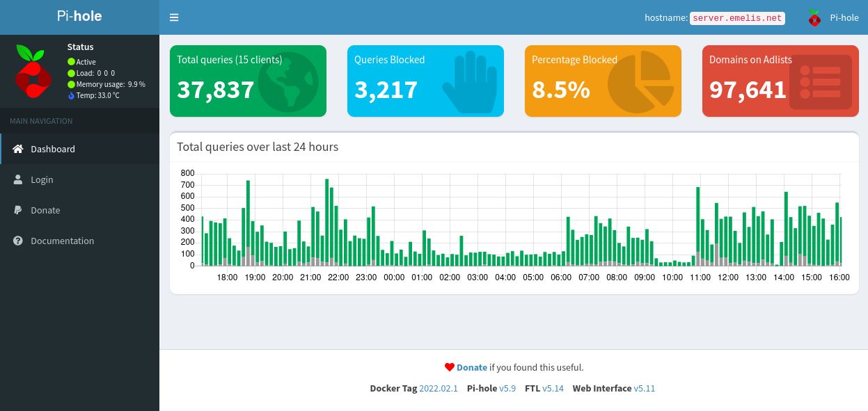Click the list icon in Domains on Adlists
Viewport: 868px width, 411px height.
(820, 82)
